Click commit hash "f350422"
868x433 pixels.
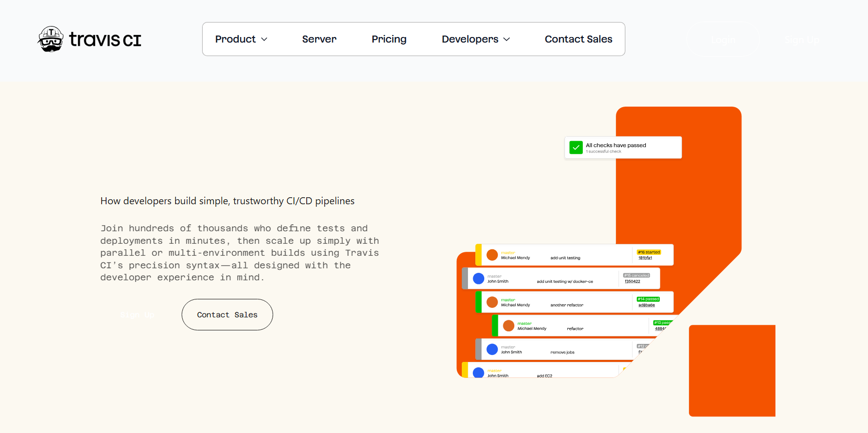click(x=632, y=281)
